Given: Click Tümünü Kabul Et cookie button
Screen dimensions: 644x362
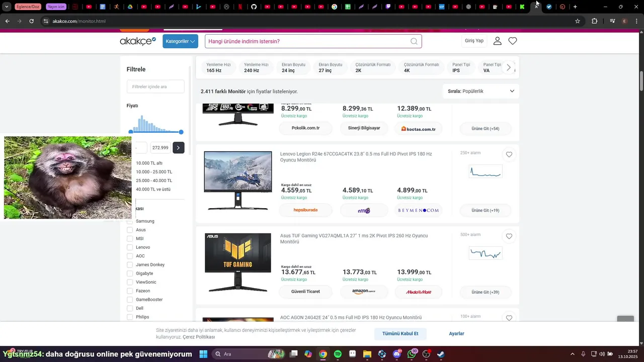Looking at the screenshot, I should pyautogui.click(x=400, y=334).
